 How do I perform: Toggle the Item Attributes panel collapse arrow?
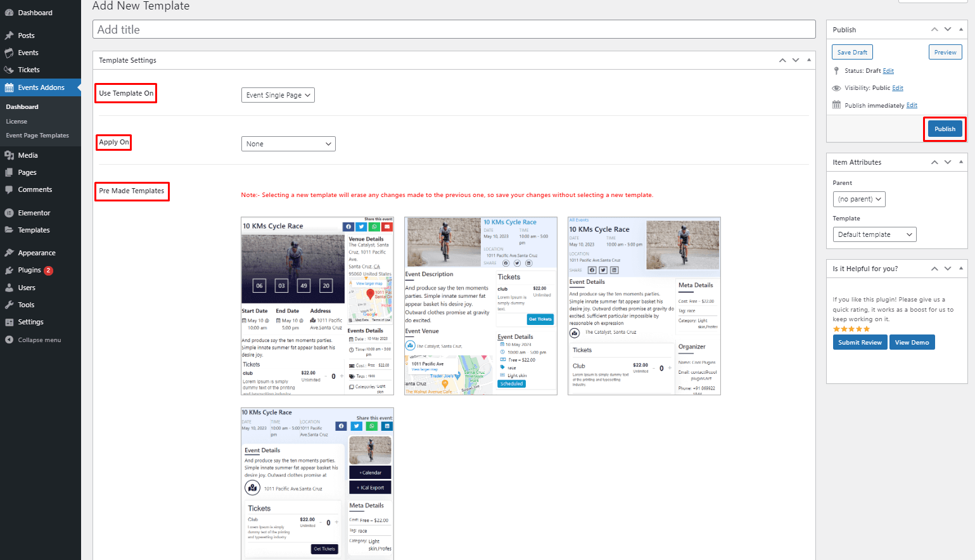[x=961, y=162]
